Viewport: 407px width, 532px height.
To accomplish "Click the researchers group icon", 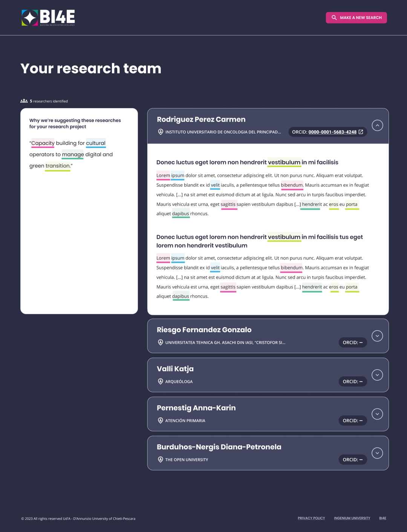I will click(24, 101).
